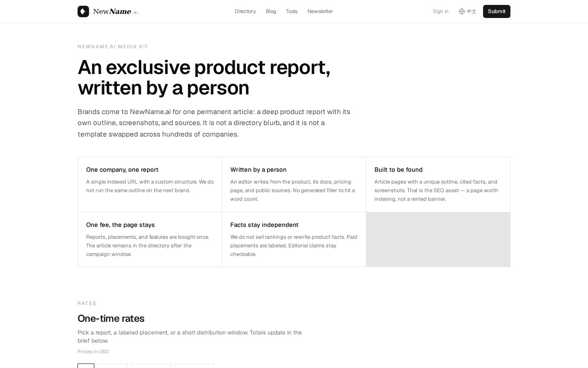Image resolution: width=588 pixels, height=368 pixels.
Task: Open the Newsletter nav item
Action: 320,11
